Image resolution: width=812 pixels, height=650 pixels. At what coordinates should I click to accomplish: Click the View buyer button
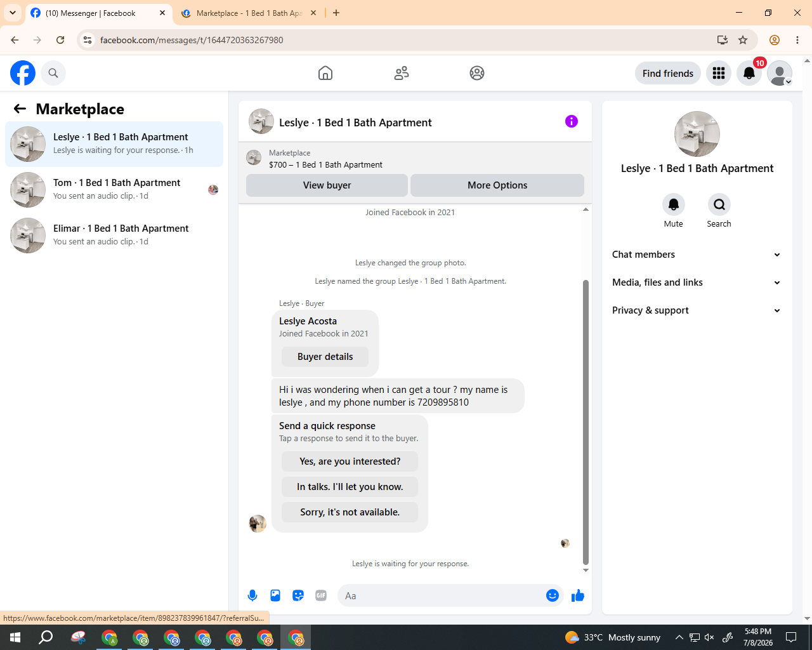pos(327,185)
